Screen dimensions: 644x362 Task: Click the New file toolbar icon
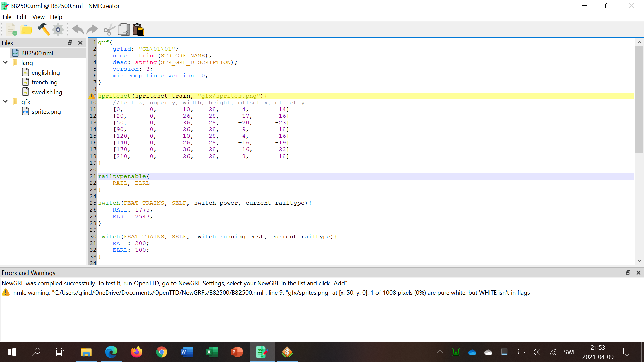click(12, 30)
